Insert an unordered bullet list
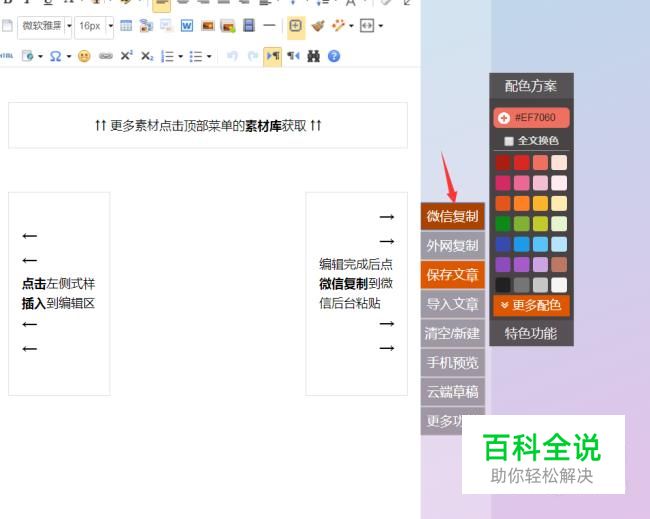650x519 pixels. pyautogui.click(x=196, y=56)
